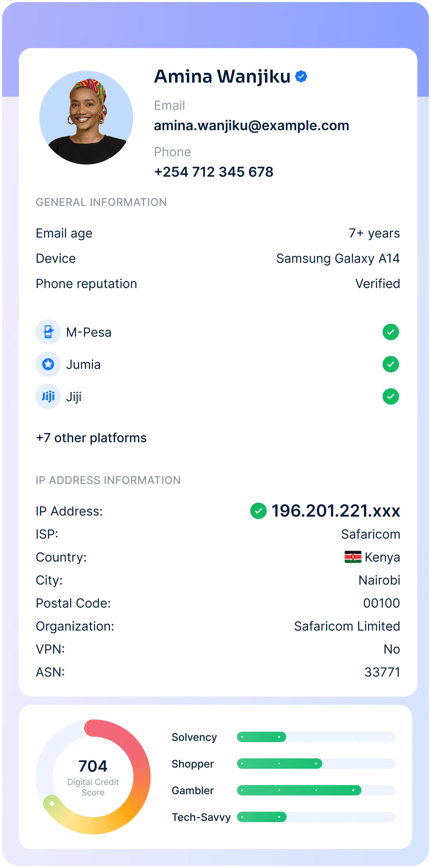Click the phone number +254 712 345 678

pos(214,172)
